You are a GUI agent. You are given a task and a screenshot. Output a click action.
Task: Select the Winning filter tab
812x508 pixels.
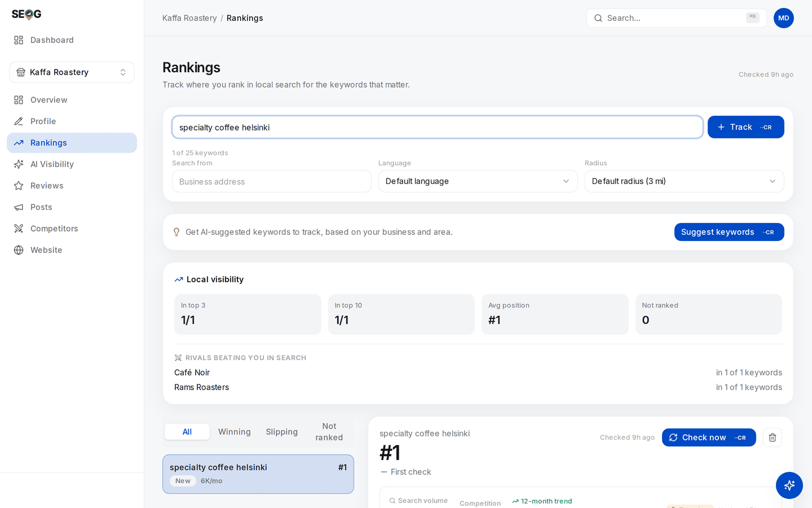[235, 432]
